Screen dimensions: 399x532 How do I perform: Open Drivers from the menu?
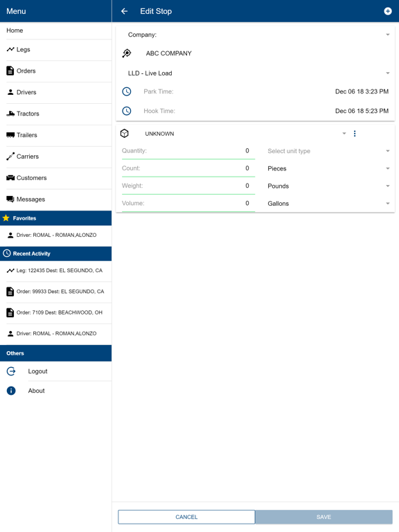click(x=55, y=92)
